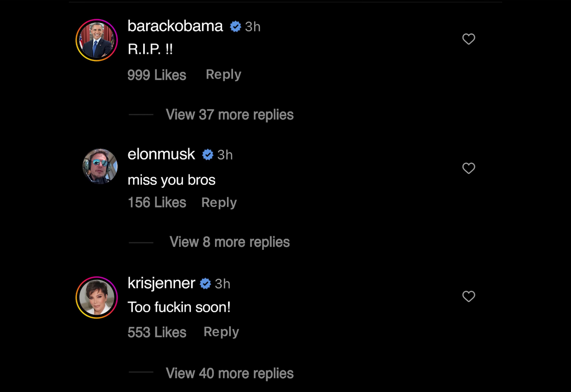Expand "View 37 more replies"
571x392 pixels.
(x=229, y=115)
